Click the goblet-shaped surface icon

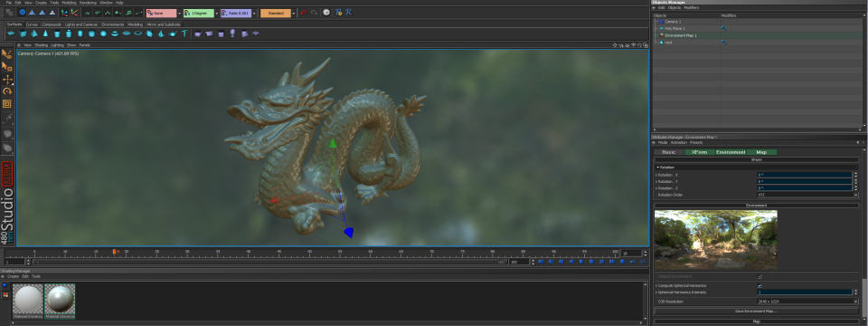232,34
